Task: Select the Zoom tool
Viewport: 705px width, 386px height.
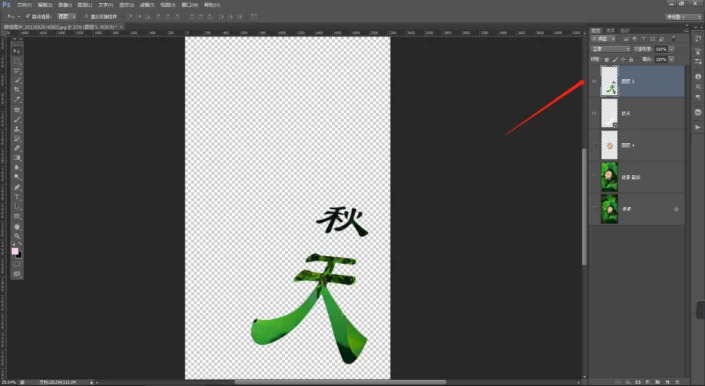Action: 17,235
